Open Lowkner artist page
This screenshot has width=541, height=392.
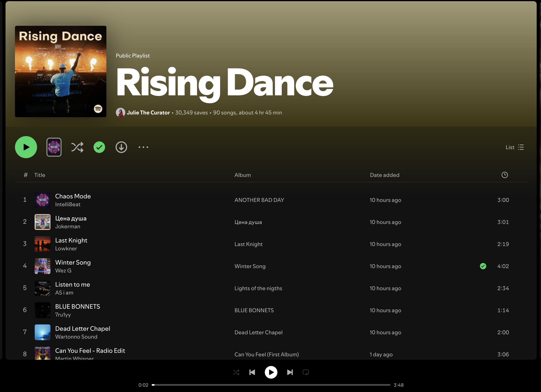pos(66,248)
